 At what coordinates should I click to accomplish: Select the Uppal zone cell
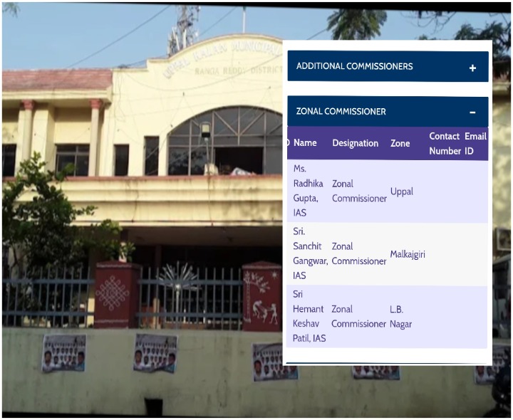(x=401, y=191)
